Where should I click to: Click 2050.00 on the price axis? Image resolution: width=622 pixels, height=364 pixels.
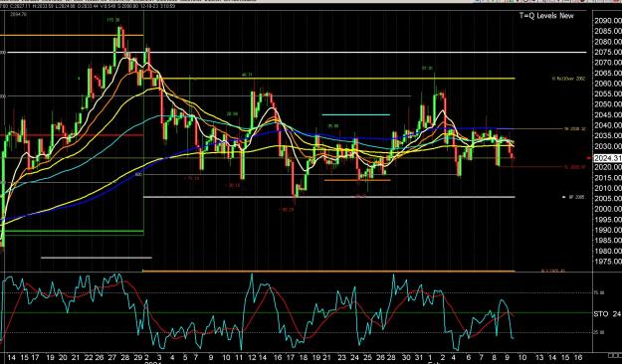coord(608,104)
